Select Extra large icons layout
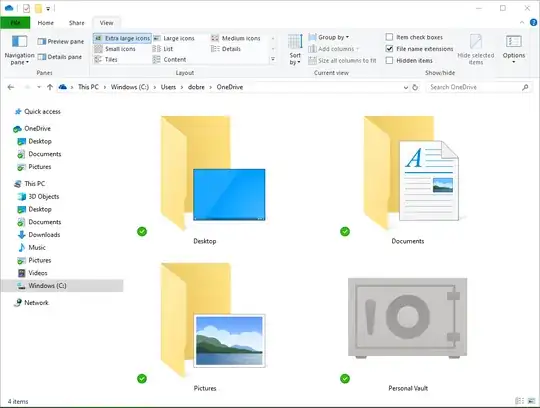Viewport: 540px width, 408px height. (x=122, y=38)
